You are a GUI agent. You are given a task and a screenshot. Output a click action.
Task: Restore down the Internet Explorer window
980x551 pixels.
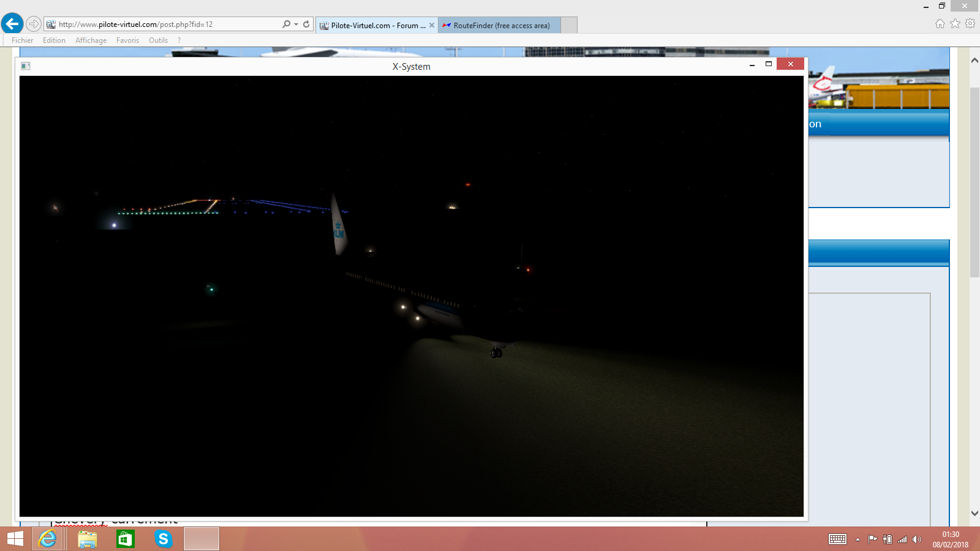[942, 7]
